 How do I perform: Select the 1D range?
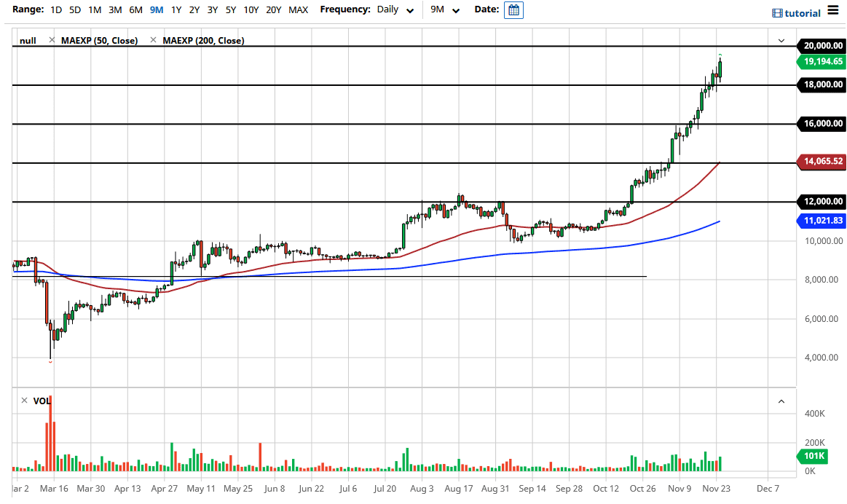[x=55, y=9]
